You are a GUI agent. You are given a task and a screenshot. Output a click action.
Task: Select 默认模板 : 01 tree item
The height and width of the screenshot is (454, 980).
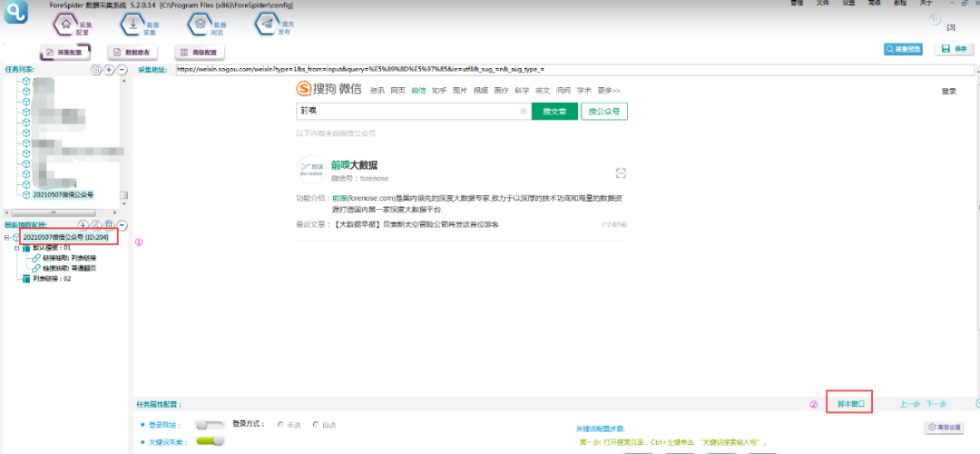52,248
